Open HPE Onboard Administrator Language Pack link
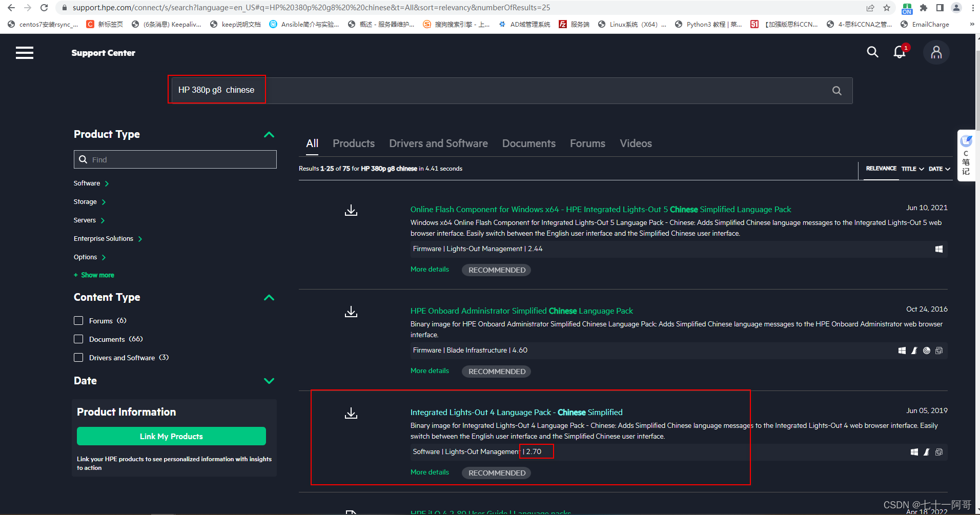Image resolution: width=980 pixels, height=515 pixels. tap(522, 311)
